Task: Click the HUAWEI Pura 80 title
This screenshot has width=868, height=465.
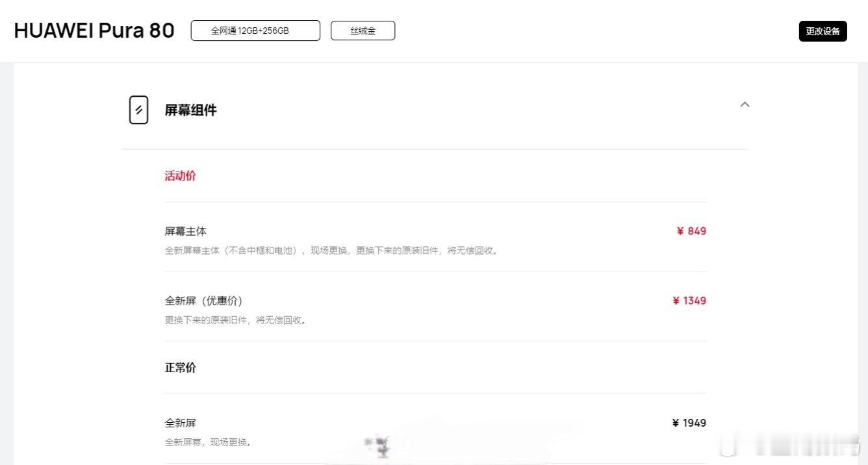Action: click(x=94, y=31)
